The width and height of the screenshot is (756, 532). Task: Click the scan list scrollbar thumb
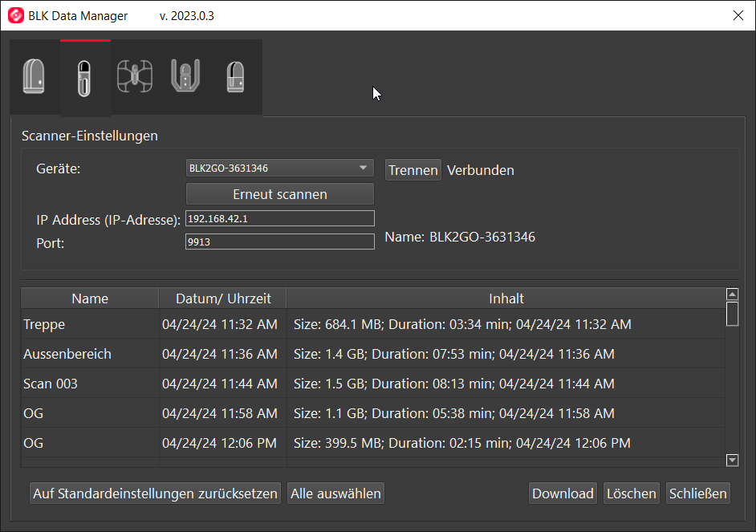point(732,314)
